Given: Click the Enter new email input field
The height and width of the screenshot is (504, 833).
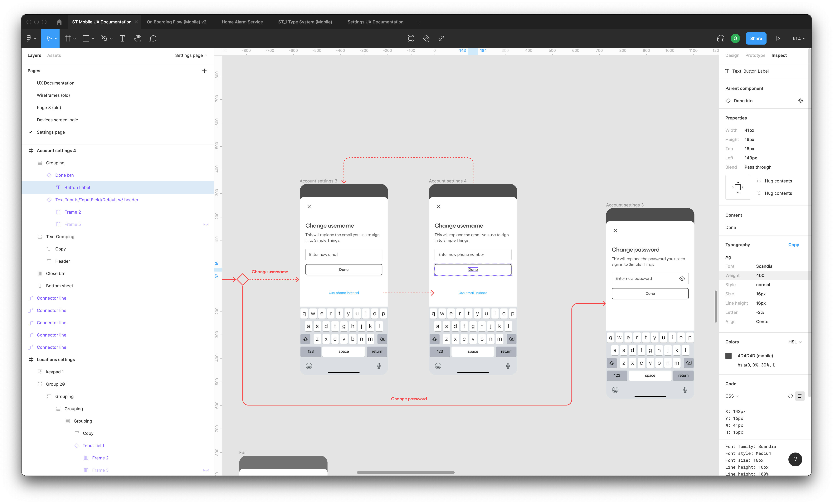Looking at the screenshot, I should coord(344,254).
